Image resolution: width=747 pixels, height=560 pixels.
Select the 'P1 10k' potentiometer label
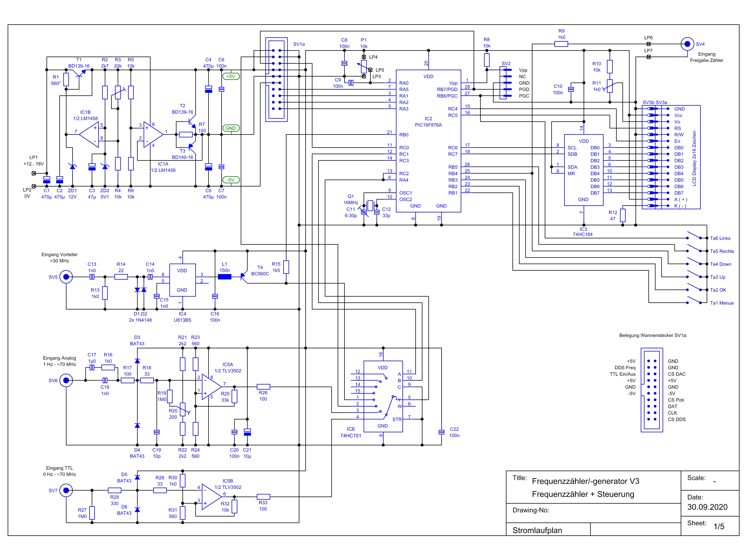tap(364, 43)
